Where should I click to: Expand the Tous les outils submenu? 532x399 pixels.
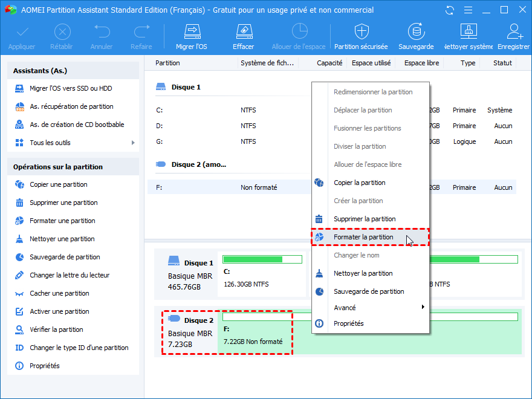133,143
